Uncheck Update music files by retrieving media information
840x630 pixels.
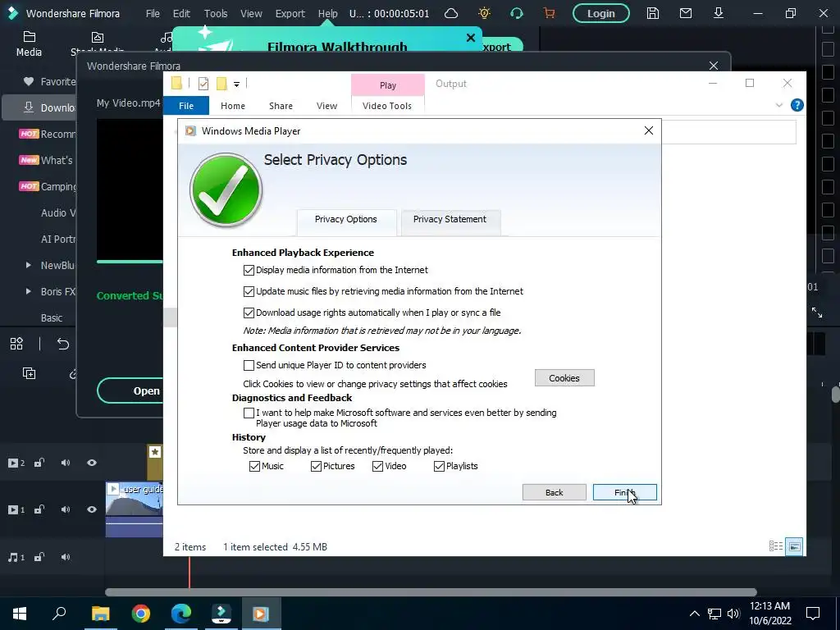point(249,291)
